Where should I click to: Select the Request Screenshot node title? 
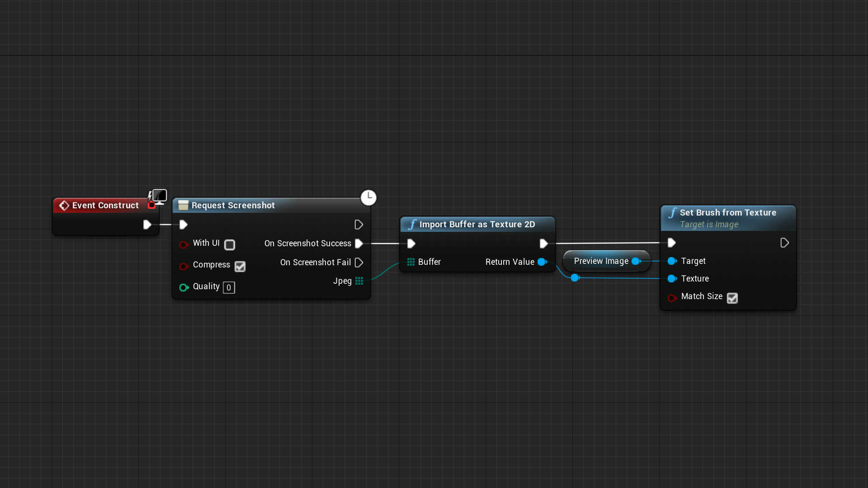pos(233,206)
